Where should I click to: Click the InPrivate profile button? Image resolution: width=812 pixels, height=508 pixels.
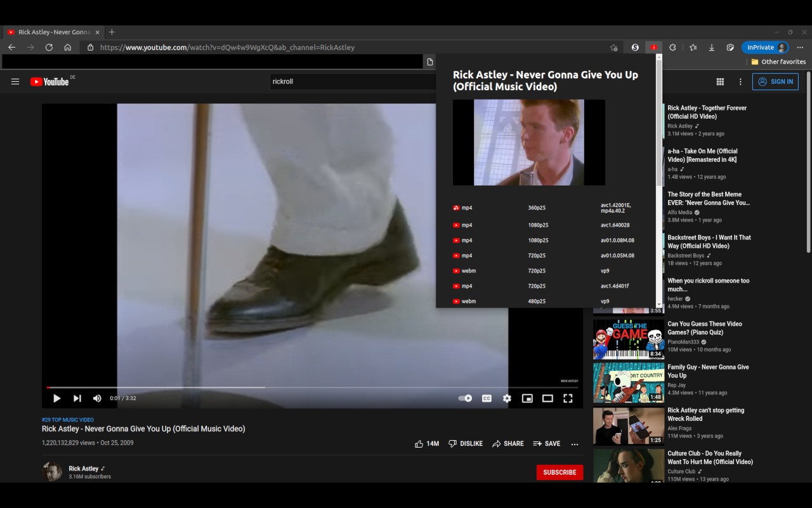click(x=766, y=47)
